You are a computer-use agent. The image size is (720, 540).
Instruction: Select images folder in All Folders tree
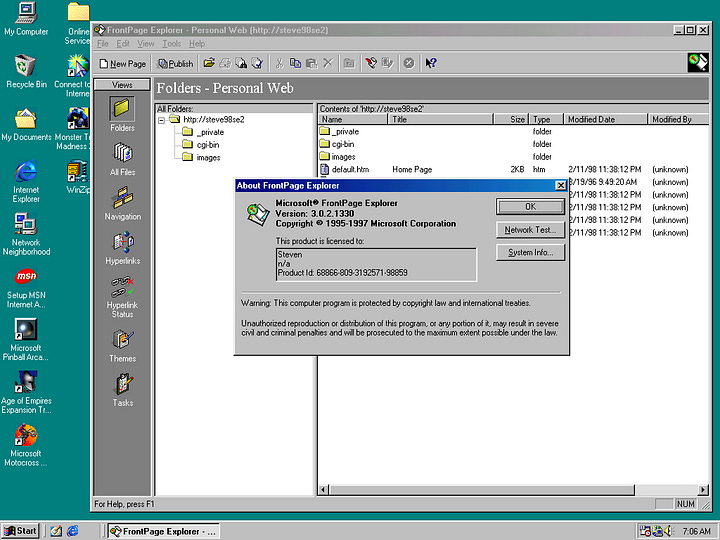pyautogui.click(x=208, y=158)
